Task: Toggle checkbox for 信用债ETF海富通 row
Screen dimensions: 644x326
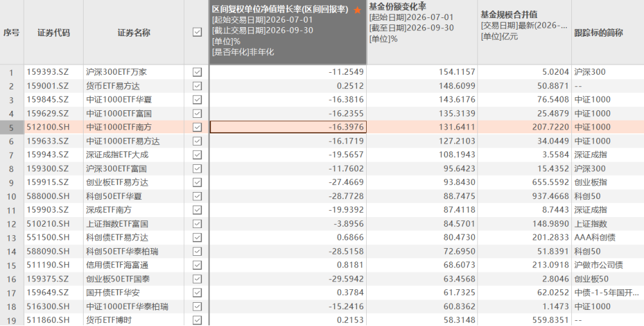Action: (x=197, y=265)
